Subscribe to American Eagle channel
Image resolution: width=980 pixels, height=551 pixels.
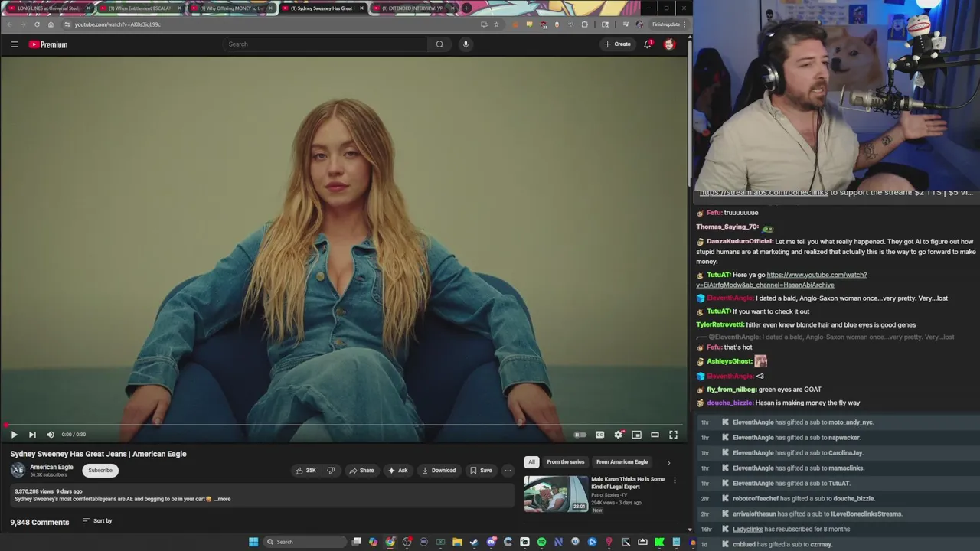100,471
